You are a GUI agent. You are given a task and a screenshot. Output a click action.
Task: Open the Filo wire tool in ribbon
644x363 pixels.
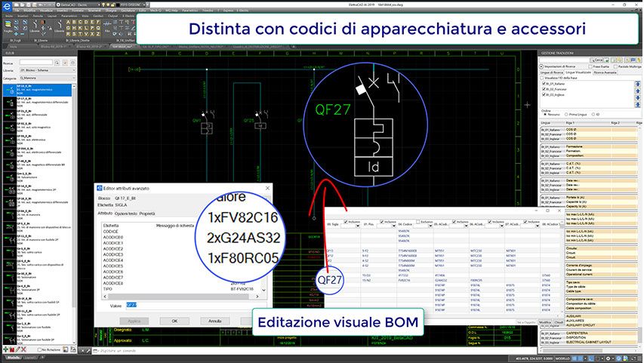point(107,26)
